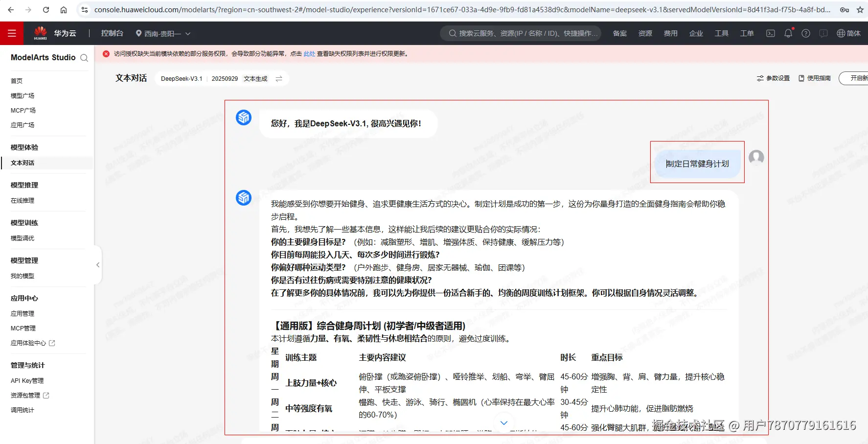
Task: Open the 备案 menu
Action: tap(620, 33)
